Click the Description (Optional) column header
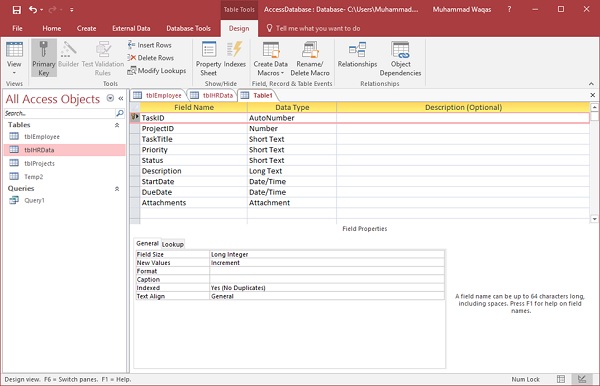Viewport: 600px width, 386px height. point(463,107)
